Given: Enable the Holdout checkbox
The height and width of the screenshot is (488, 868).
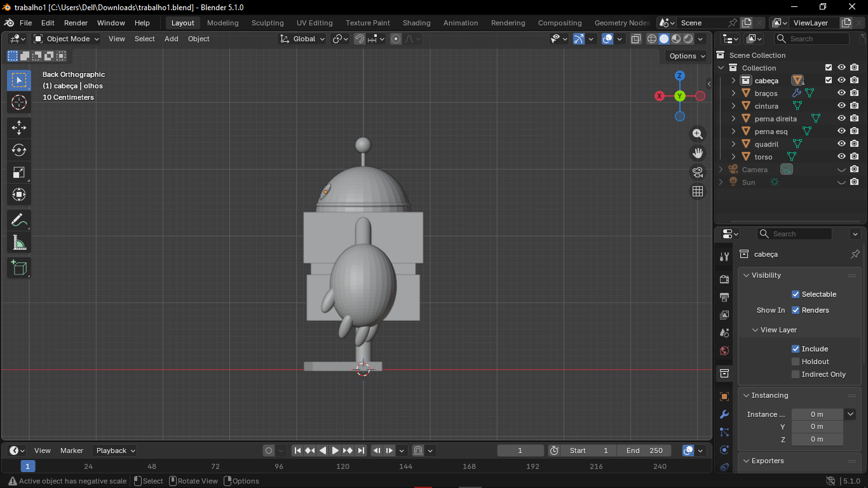Looking at the screenshot, I should coord(795,362).
